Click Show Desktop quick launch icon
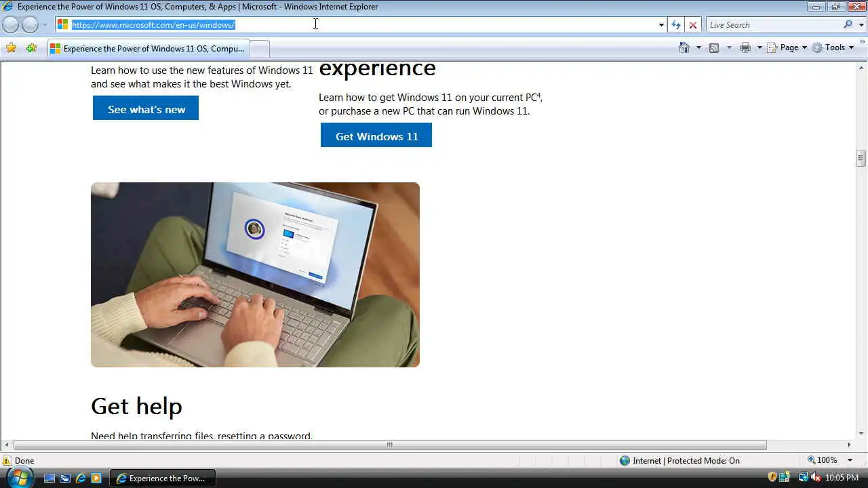The width and height of the screenshot is (868, 488). pos(50,478)
